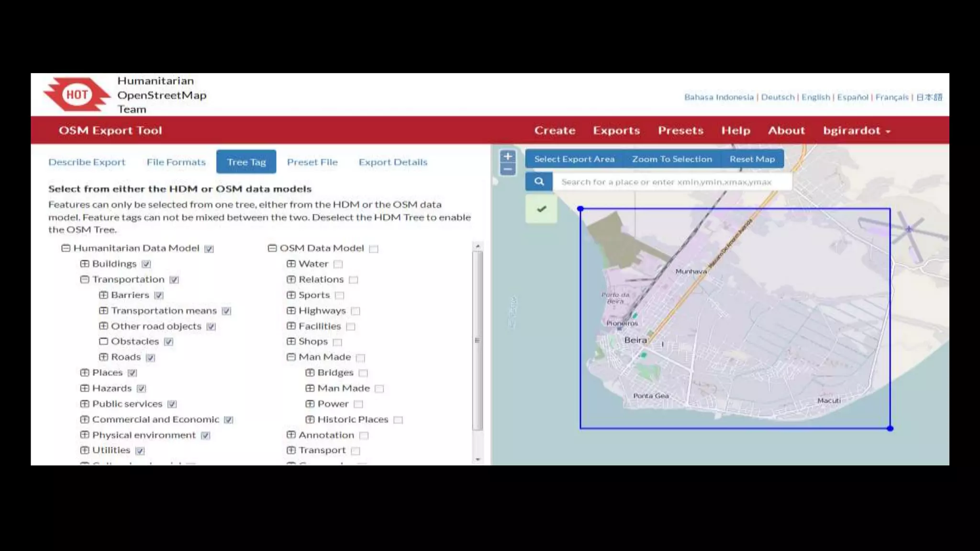Click the green checkmark map button
The image size is (980, 551).
click(x=541, y=209)
